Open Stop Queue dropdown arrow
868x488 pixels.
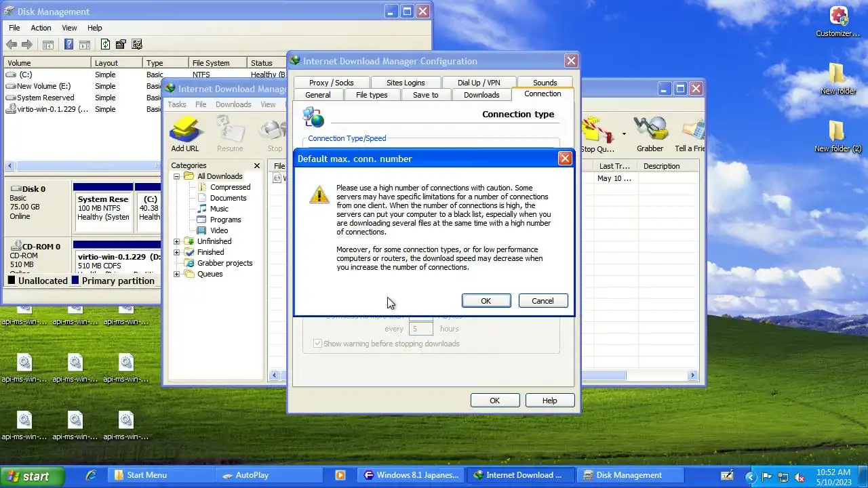(624, 134)
